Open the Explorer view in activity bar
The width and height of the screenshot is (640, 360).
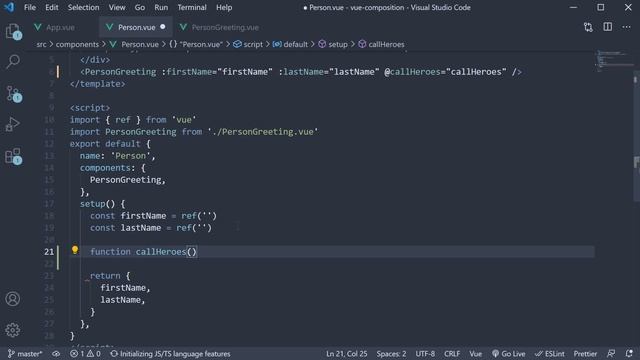pos(13,31)
